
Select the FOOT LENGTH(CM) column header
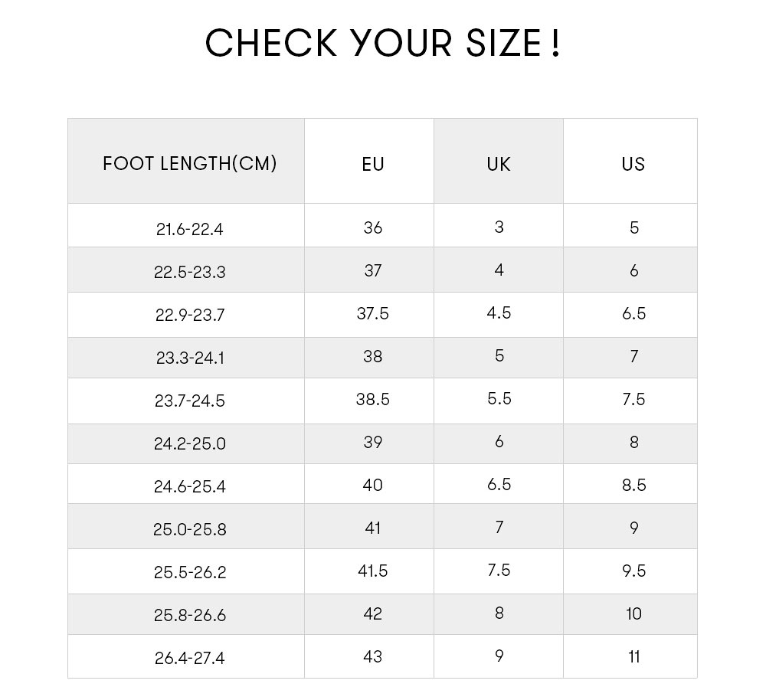coord(189,163)
